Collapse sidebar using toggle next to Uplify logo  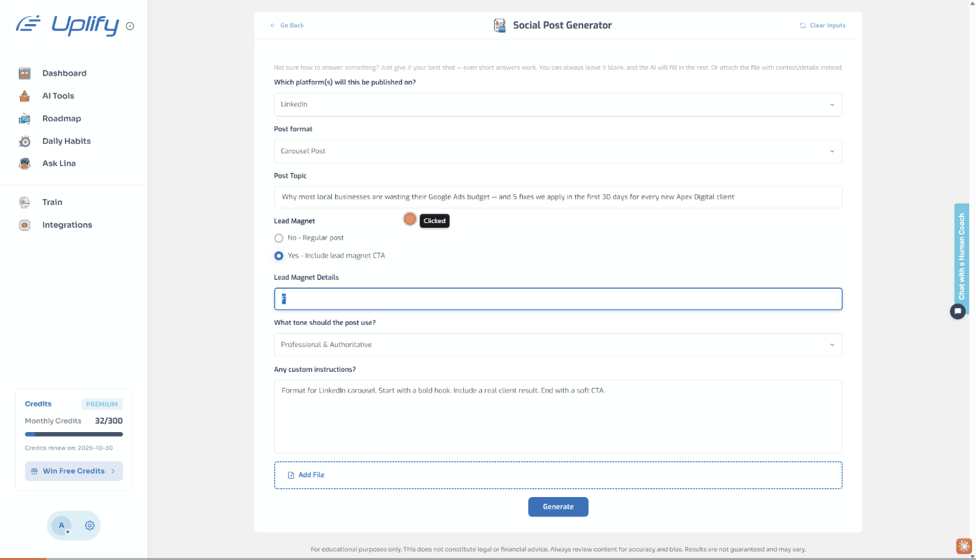click(x=130, y=27)
